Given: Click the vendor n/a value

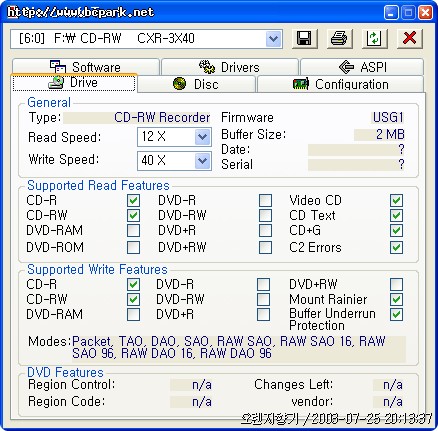Looking at the screenshot, I should point(388,402).
